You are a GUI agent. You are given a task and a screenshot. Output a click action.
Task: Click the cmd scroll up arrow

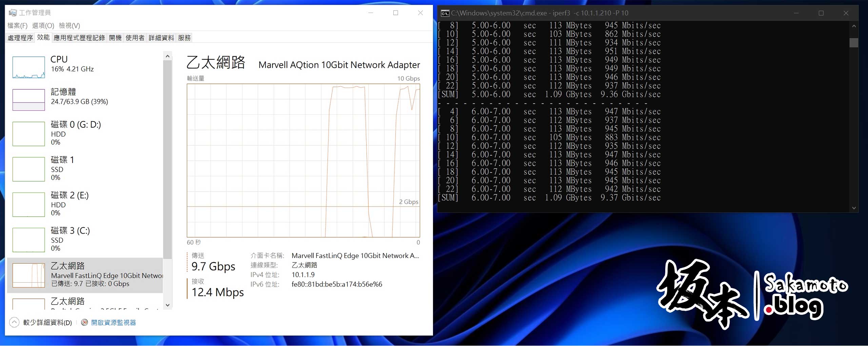pos(854,26)
